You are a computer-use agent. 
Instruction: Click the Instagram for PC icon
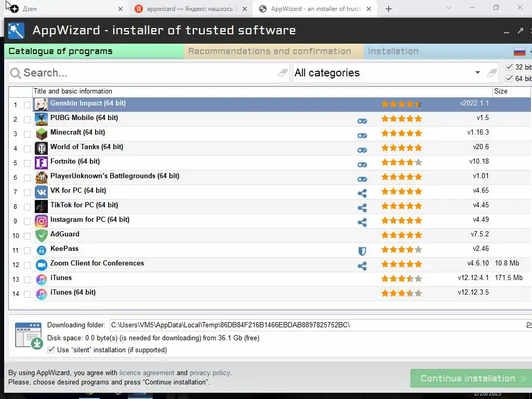[42, 221]
